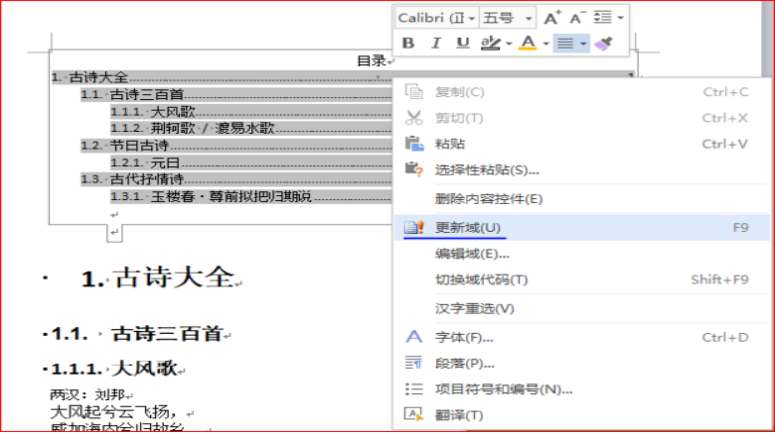Screen dimensions: 775x433
Task: Click the center alignment button
Action: click(x=565, y=43)
